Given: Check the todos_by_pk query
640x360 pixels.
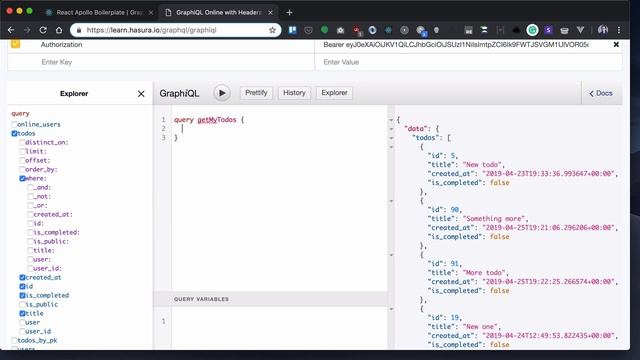Looking at the screenshot, I should point(14,340).
